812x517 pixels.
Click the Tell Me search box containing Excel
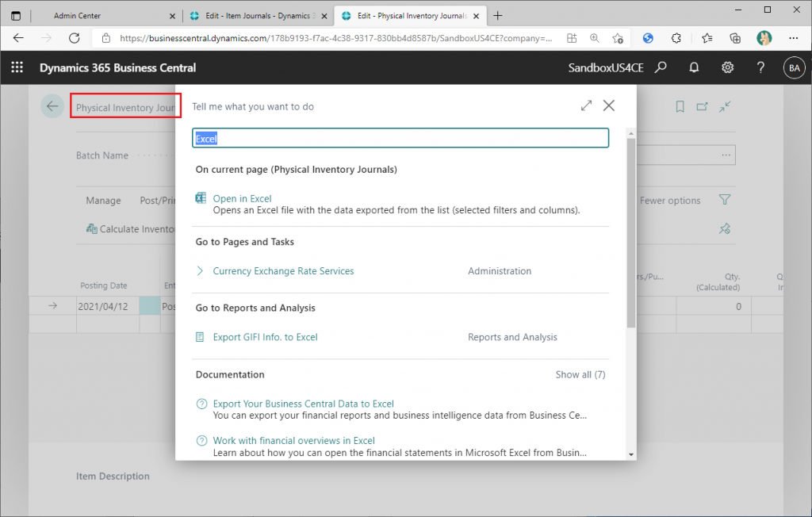point(400,138)
